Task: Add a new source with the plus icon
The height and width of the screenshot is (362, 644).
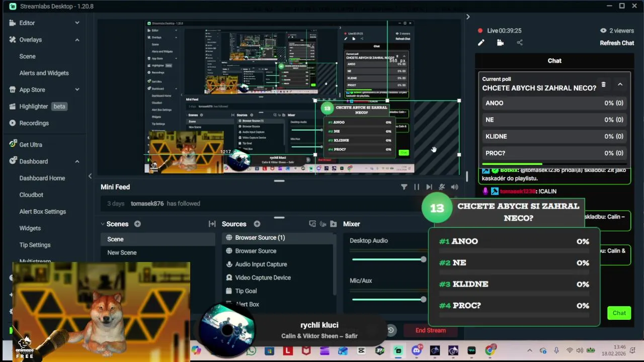Action: point(257,224)
